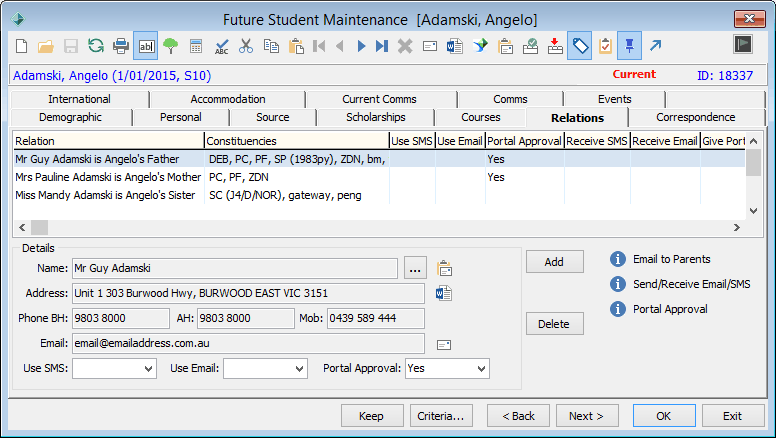776x438 pixels.
Task: Click the horizontal scrollbar thumb of relations grid
Action: click(40, 227)
